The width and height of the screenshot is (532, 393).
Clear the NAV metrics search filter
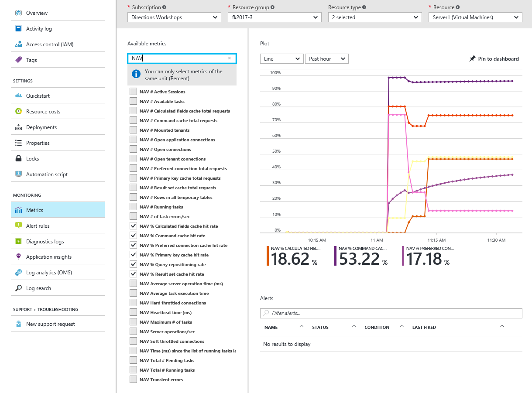coord(230,58)
